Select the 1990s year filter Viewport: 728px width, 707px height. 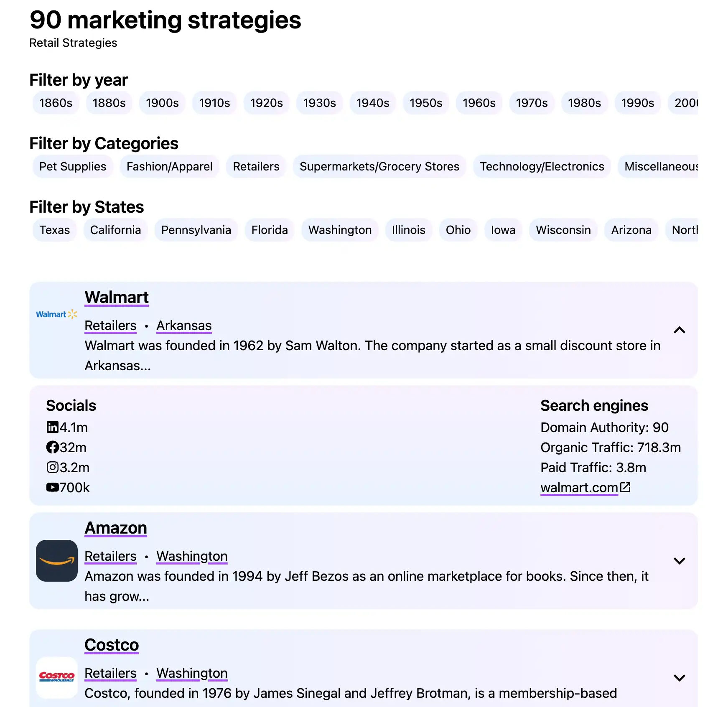tap(637, 103)
